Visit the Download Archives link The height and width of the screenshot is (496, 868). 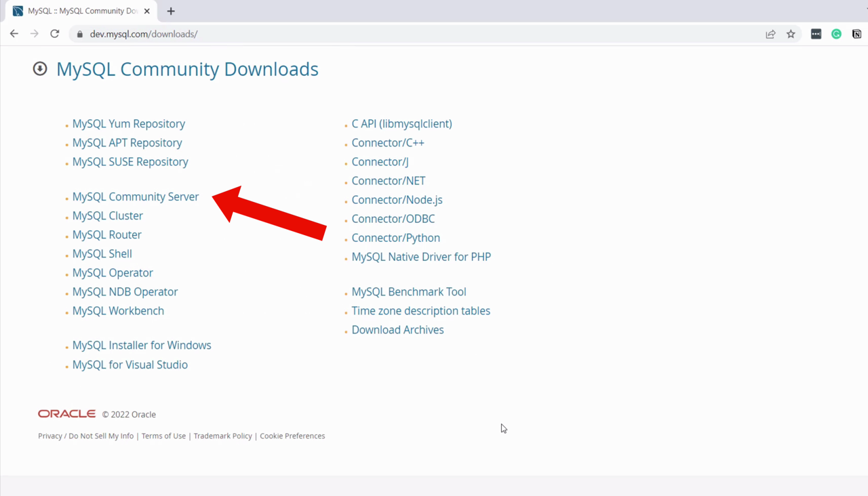pyautogui.click(x=397, y=330)
